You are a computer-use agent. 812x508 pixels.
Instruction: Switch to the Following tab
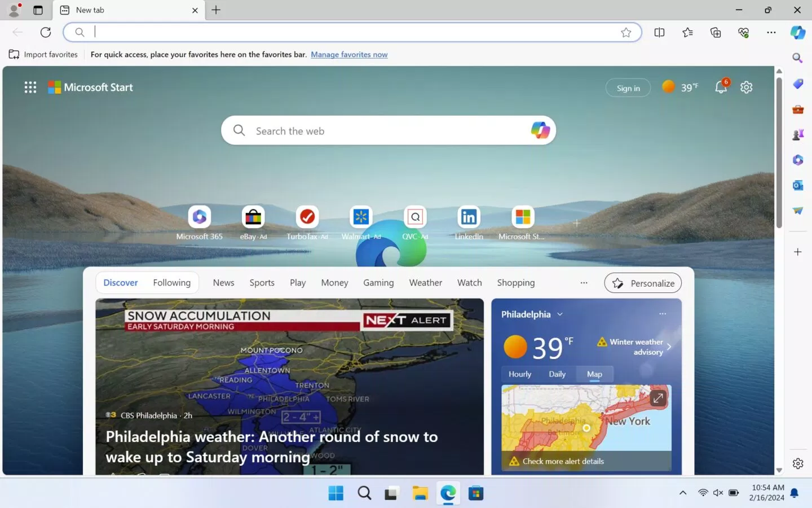click(x=172, y=283)
